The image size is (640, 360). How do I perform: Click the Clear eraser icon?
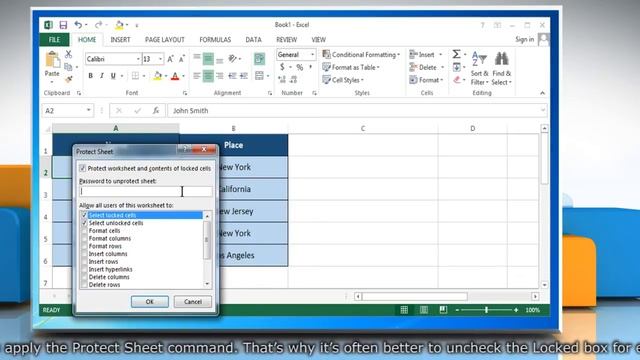point(457,80)
